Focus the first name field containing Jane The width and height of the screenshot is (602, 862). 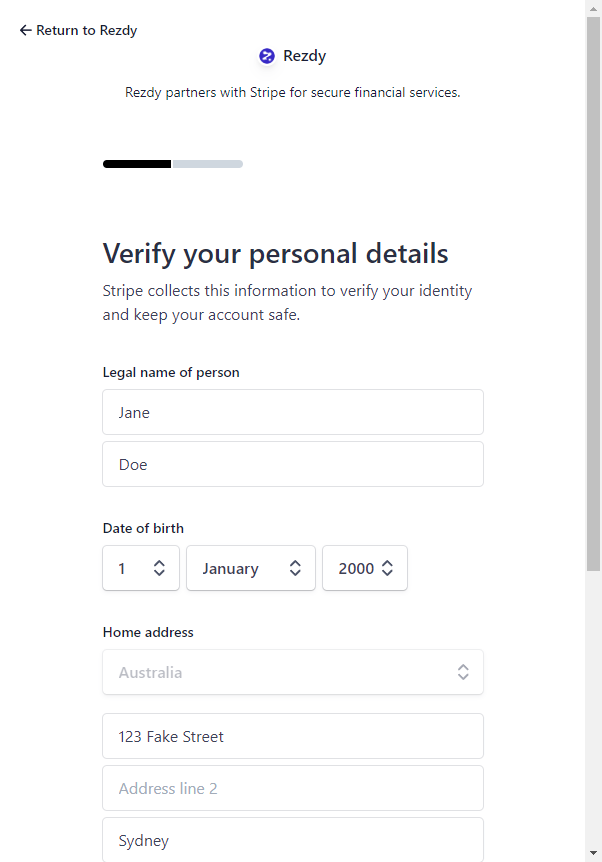click(293, 412)
